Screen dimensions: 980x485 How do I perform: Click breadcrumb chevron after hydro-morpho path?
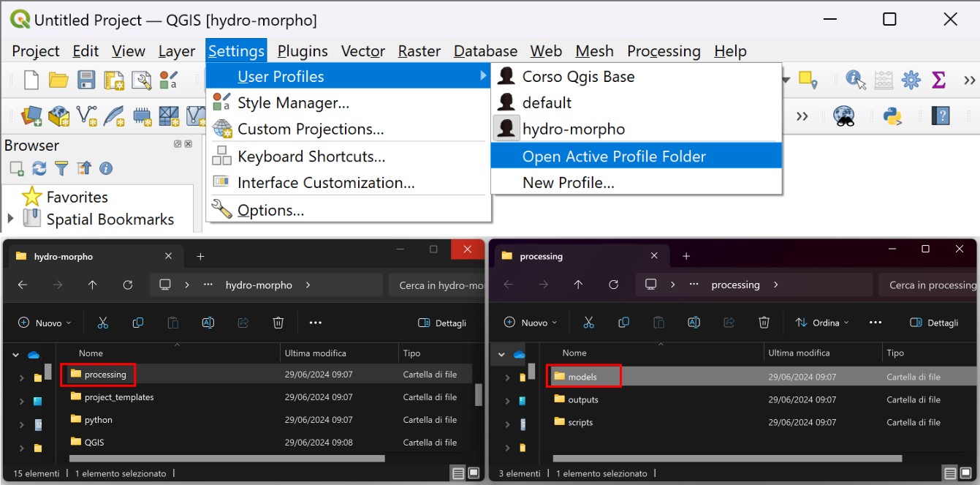click(308, 285)
